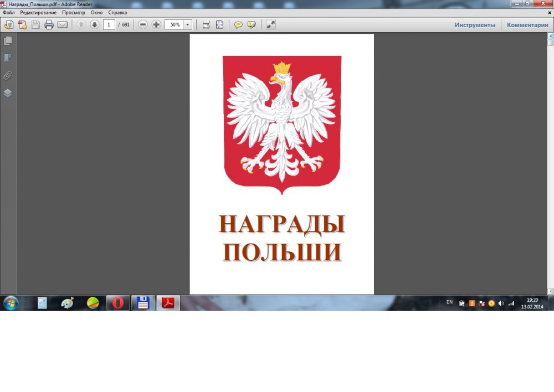The image size is (554, 392).
Task: Open the Windows Start menu orb
Action: [11, 303]
